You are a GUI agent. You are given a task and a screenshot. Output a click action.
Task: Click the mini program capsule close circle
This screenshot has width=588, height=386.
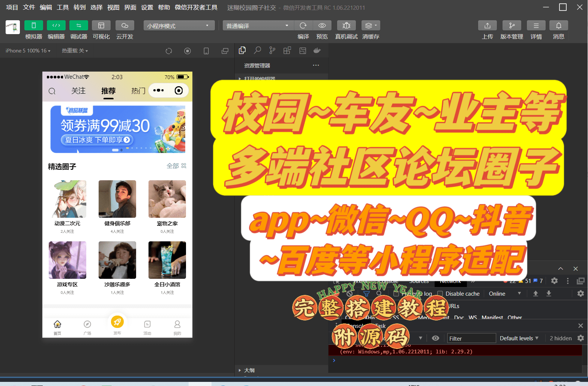click(179, 90)
